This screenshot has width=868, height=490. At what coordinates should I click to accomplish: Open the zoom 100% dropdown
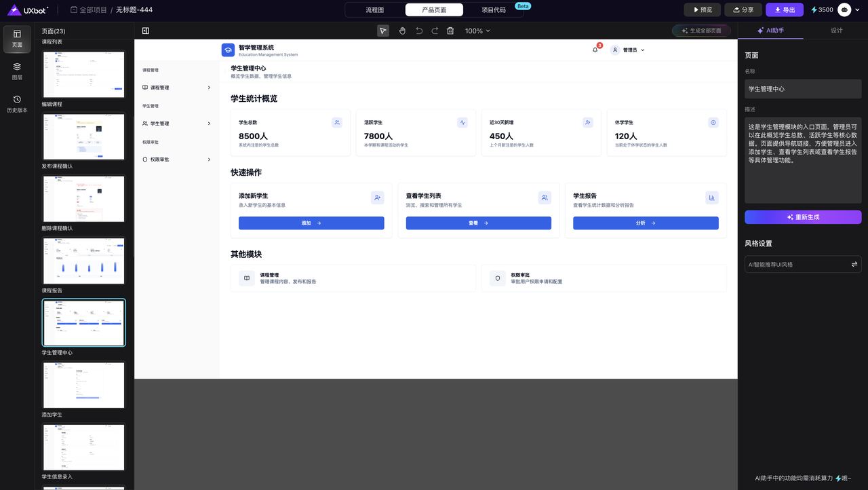point(477,31)
